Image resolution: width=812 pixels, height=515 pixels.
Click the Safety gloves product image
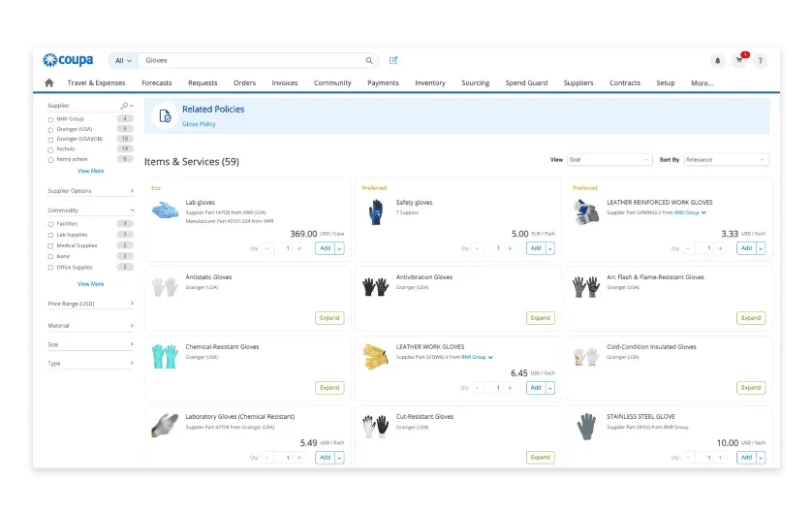(x=376, y=212)
